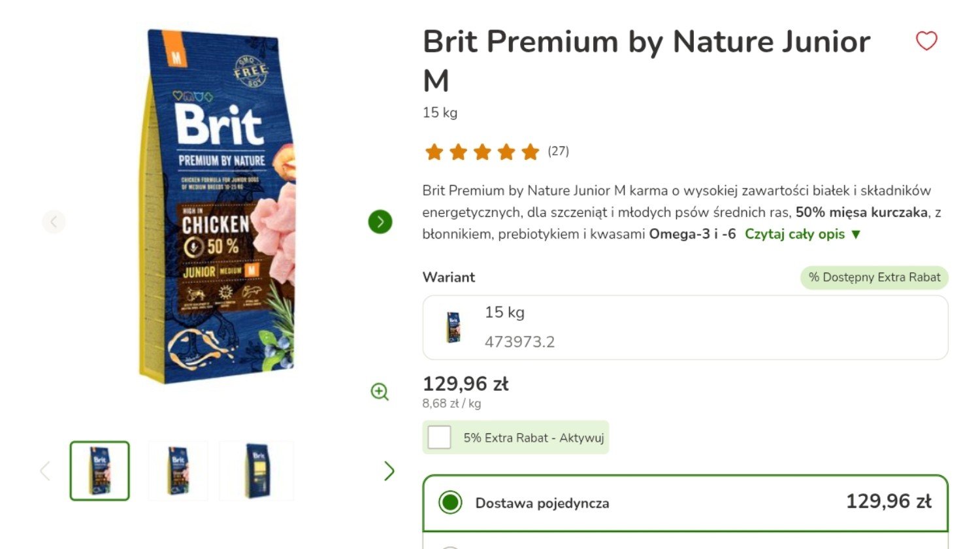Zoom product image with magnifier icon
Viewport: 980px width, 549px height.
click(x=380, y=391)
